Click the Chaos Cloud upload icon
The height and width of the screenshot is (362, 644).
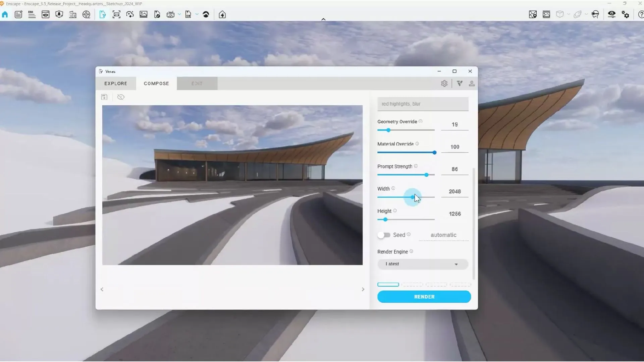click(206, 14)
